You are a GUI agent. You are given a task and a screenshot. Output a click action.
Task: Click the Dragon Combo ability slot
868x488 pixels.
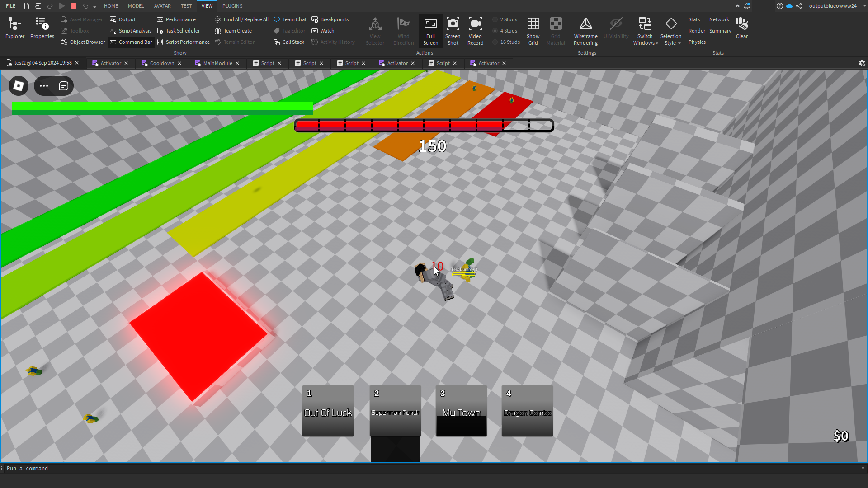click(527, 411)
